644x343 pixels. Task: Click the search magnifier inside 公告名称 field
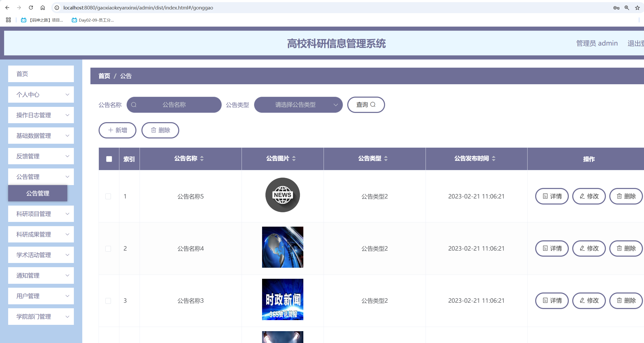pyautogui.click(x=134, y=105)
